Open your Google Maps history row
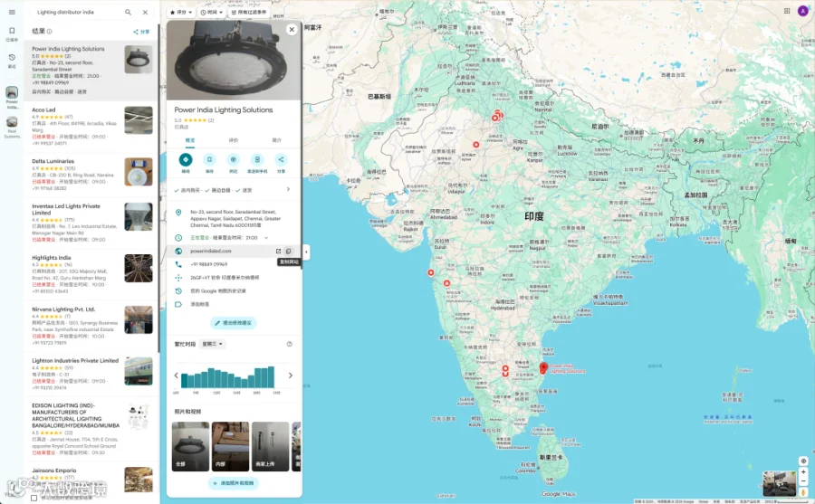 234,291
